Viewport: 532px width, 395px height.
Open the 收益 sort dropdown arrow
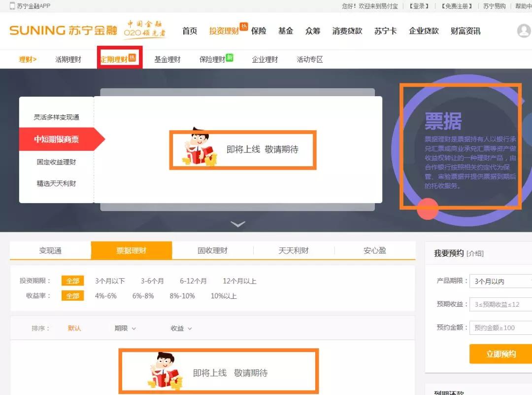click(x=189, y=328)
